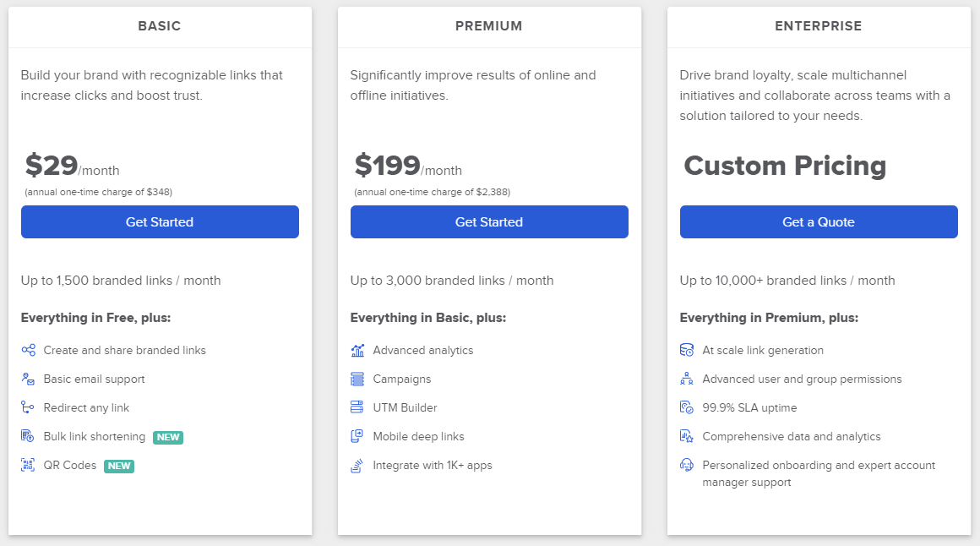980x546 pixels.
Task: Click the Advanced analytics chart icon
Action: tap(357, 350)
